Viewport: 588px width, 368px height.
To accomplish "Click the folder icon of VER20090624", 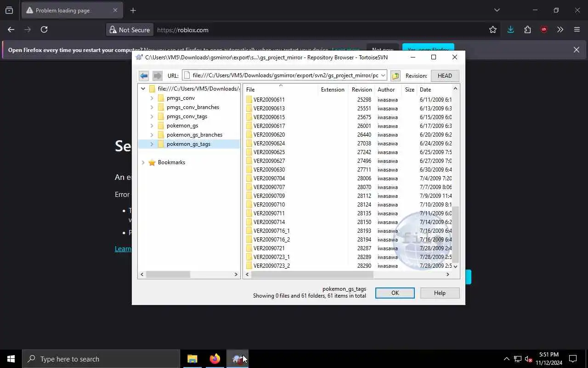I will click(249, 144).
